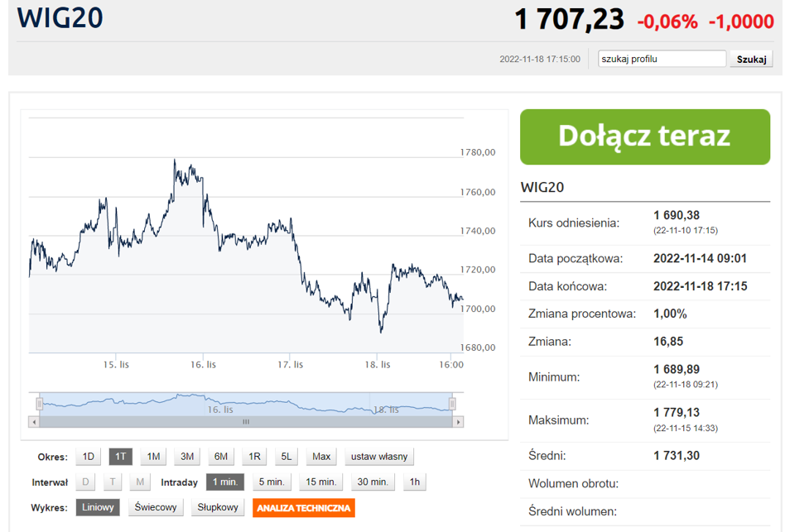Select the Max period
The image size is (785, 532).
pos(321,457)
